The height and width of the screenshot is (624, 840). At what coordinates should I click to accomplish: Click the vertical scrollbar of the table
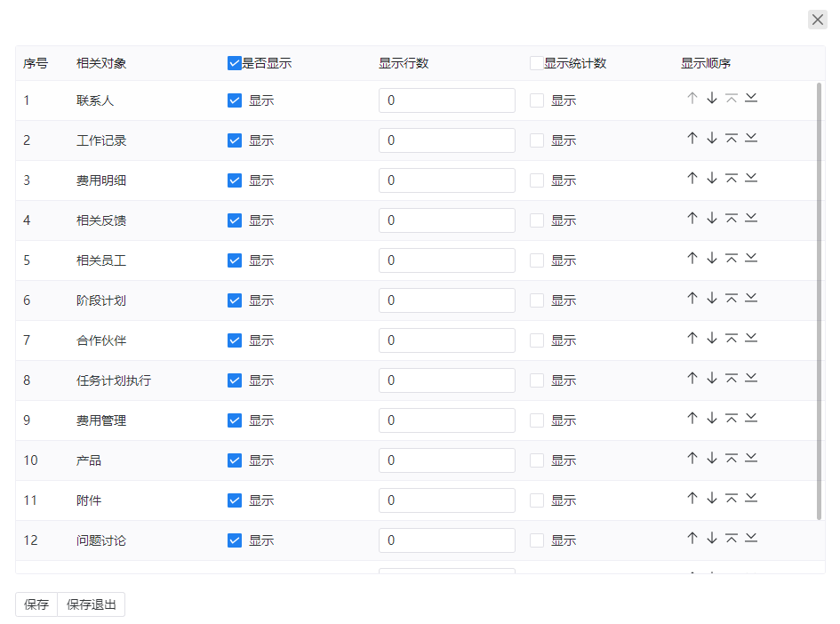point(819,300)
